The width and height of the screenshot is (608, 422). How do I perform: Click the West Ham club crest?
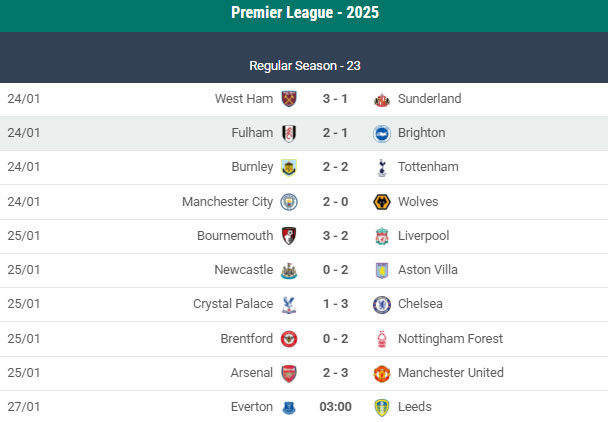(289, 99)
